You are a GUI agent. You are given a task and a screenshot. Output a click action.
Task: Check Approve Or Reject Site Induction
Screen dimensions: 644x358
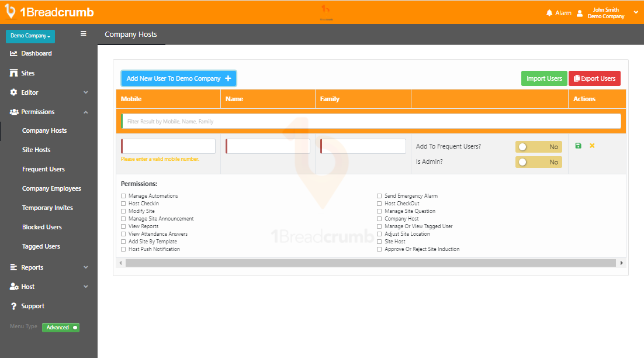[379, 249]
